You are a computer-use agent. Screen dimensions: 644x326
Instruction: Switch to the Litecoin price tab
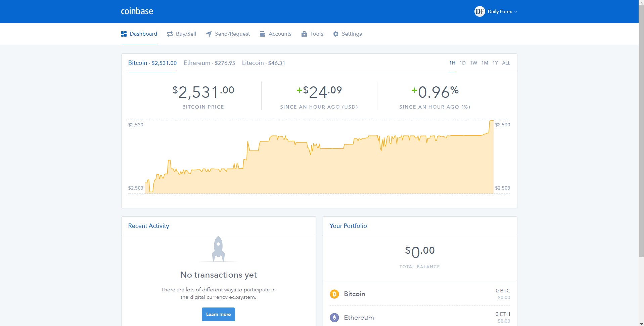pos(263,63)
